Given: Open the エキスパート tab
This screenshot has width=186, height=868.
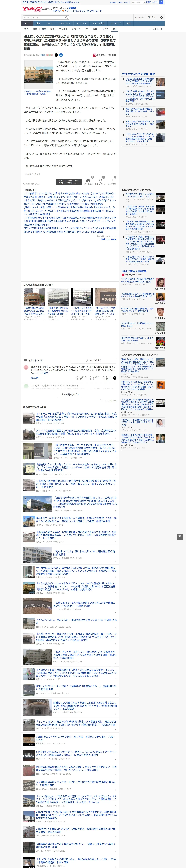Looking at the screenshot, I should click(x=64, y=24).
